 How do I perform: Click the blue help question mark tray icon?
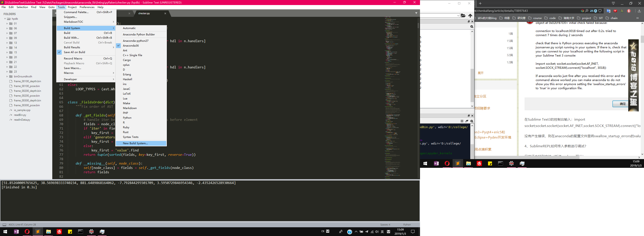pos(350,232)
